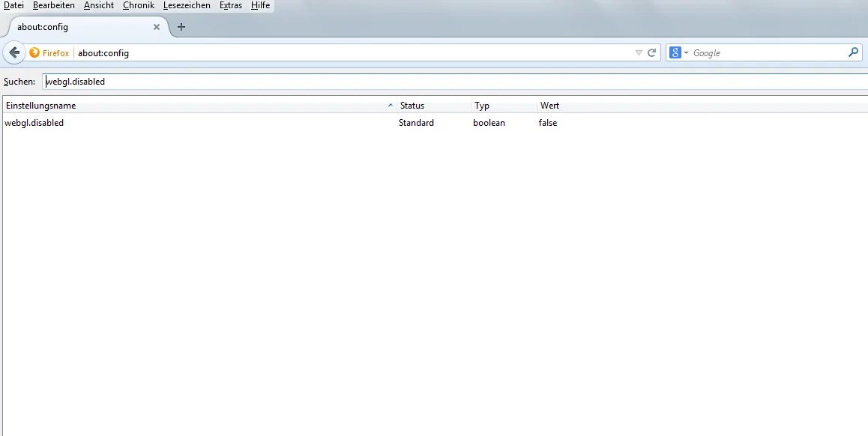868x436 pixels.
Task: Click the Standard status cell
Action: click(x=416, y=123)
